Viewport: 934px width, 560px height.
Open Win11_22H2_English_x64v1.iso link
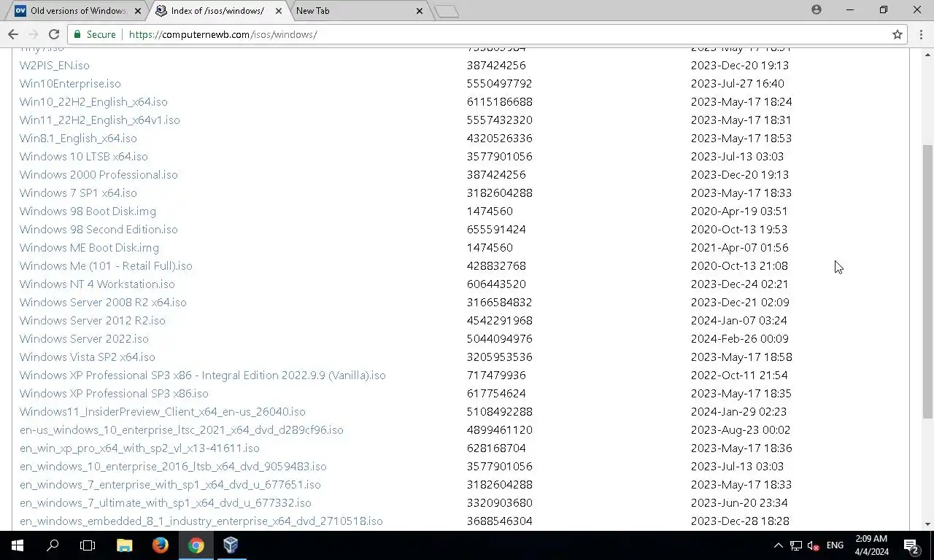(99, 120)
